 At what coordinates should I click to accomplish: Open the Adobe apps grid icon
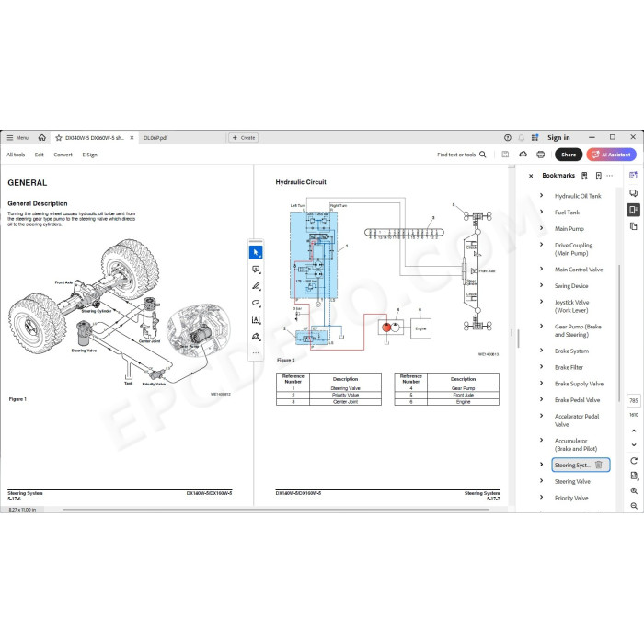click(x=535, y=138)
